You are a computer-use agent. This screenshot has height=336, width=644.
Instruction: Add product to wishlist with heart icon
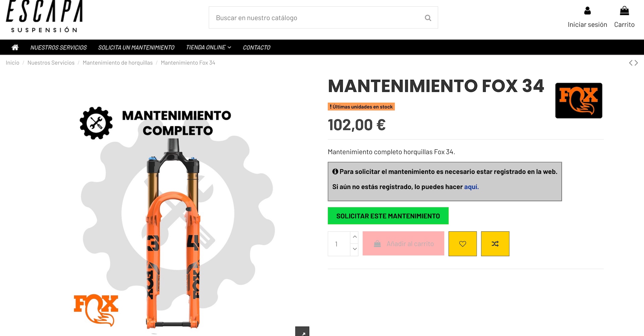point(463,244)
